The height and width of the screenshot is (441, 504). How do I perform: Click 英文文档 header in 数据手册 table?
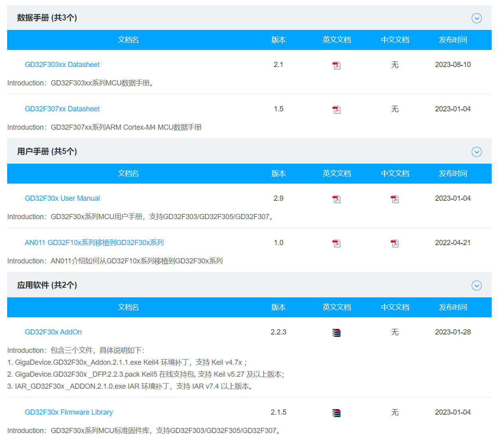(x=337, y=40)
